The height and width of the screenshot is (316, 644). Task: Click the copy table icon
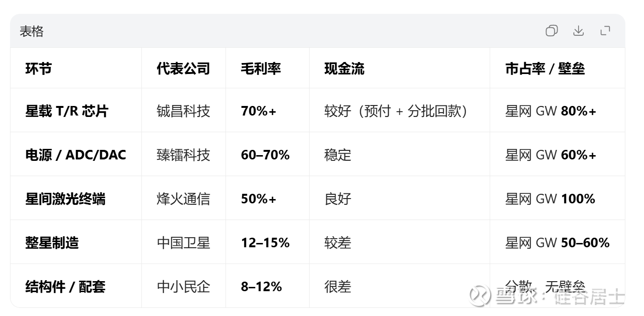click(551, 31)
